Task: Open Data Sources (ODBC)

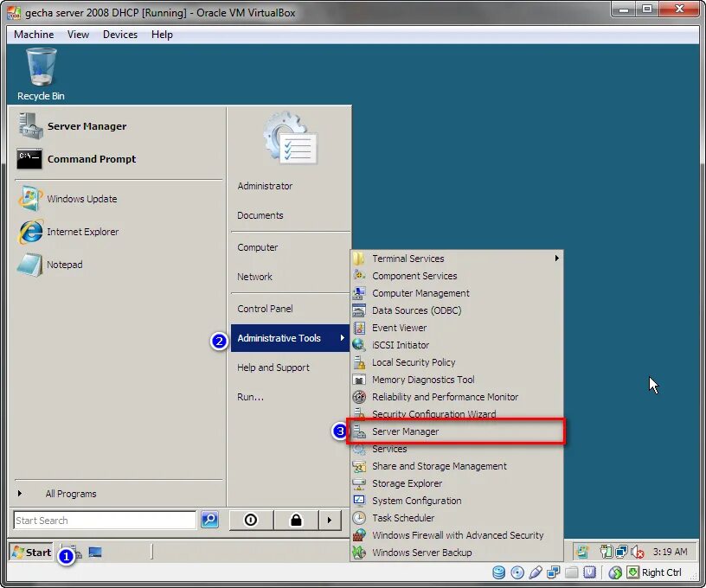Action: 457,310
